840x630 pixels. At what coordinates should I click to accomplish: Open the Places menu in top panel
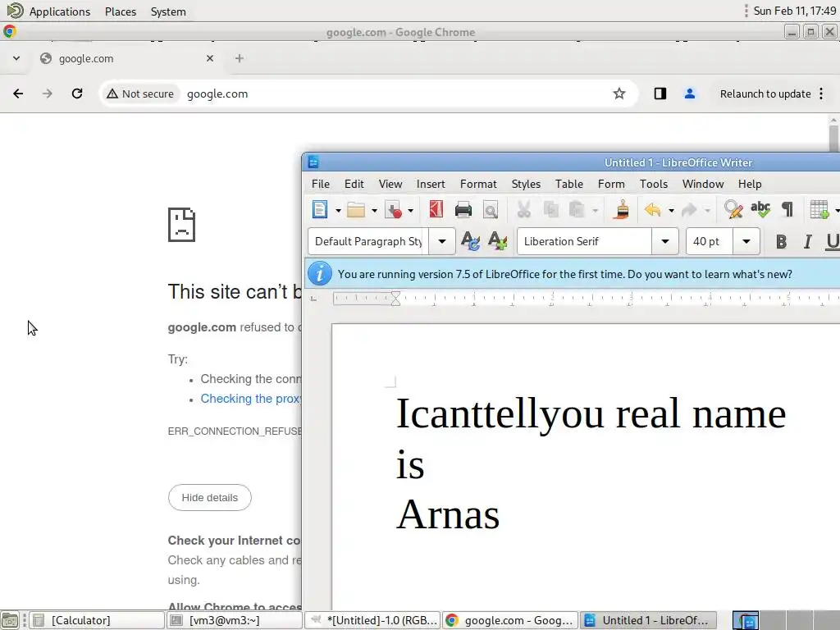(121, 11)
